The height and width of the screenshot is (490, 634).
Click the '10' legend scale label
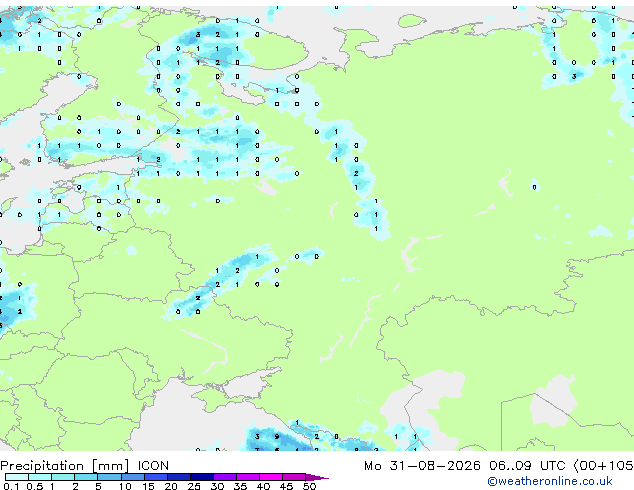point(125,486)
